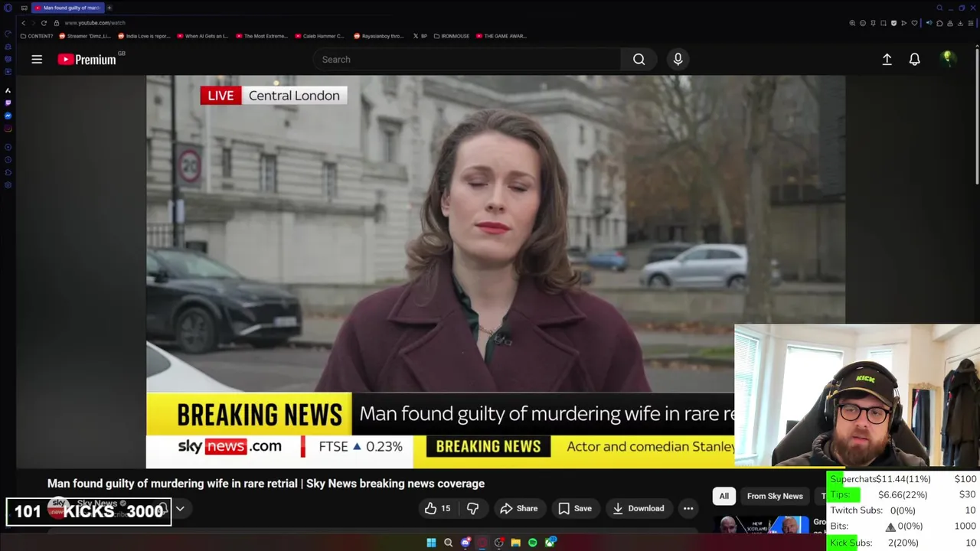The height and width of the screenshot is (551, 980).
Task: Click the pin icon in browser toolbar
Action: (x=873, y=23)
